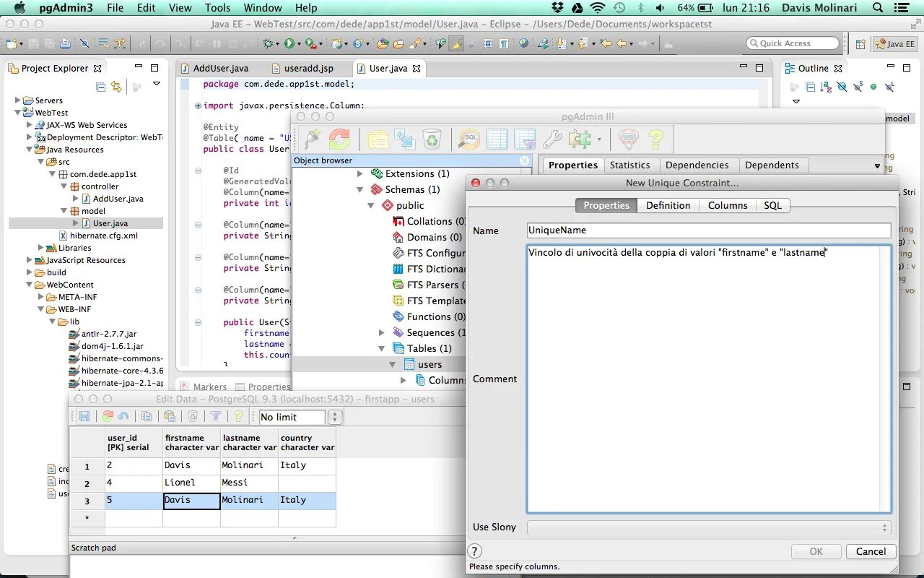Refresh the pgAdmin object browser
The height and width of the screenshot is (578, 924).
339,139
